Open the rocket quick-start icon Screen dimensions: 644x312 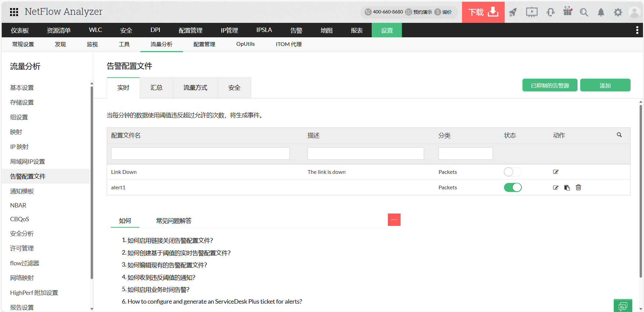click(x=513, y=12)
